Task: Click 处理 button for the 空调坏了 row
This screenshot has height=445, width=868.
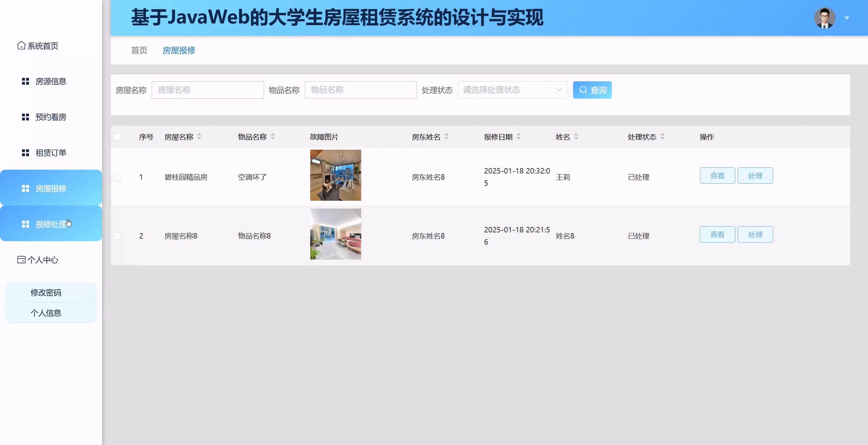Action: point(755,176)
